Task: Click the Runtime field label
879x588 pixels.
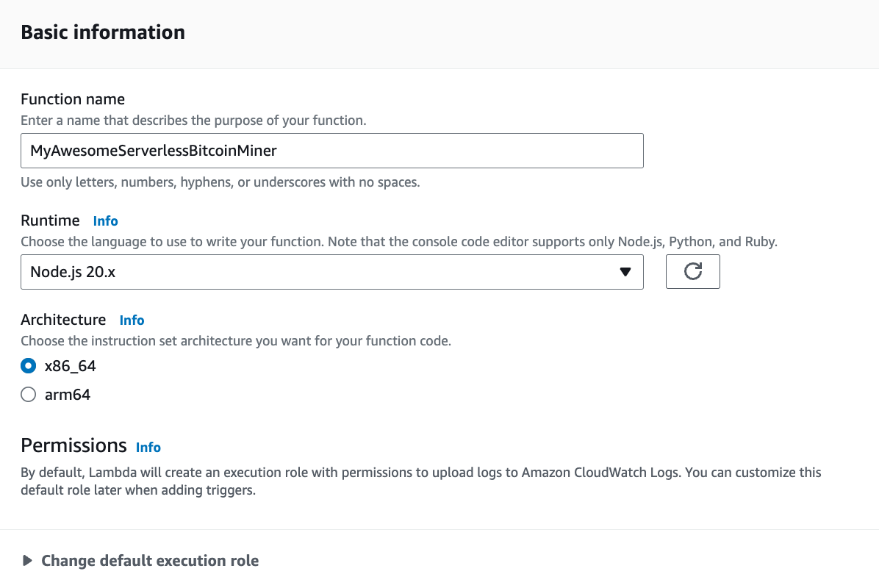Action: (50, 220)
